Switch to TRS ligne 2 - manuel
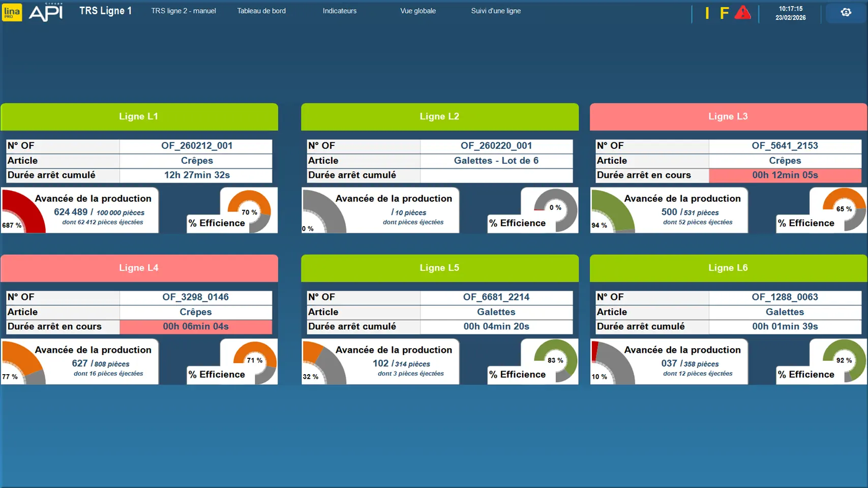This screenshot has height=488, width=868. (x=183, y=11)
